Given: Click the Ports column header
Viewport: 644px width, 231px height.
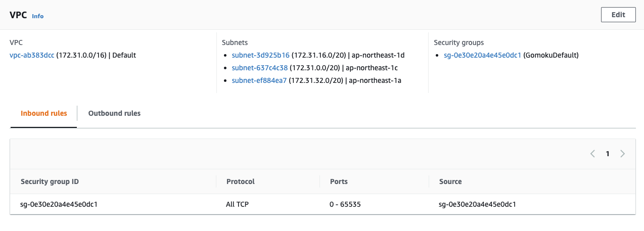Looking at the screenshot, I should point(339,181).
